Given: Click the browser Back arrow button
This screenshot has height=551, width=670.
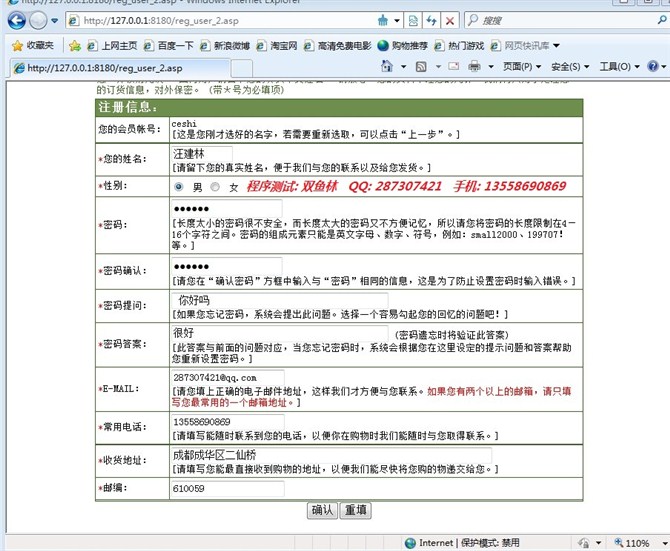Looking at the screenshot, I should tap(17, 21).
